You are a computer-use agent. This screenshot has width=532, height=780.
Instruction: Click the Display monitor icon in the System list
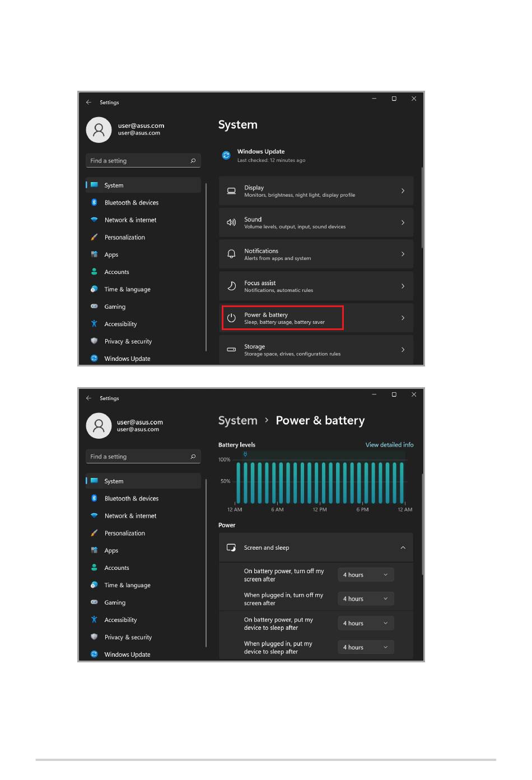(x=231, y=191)
